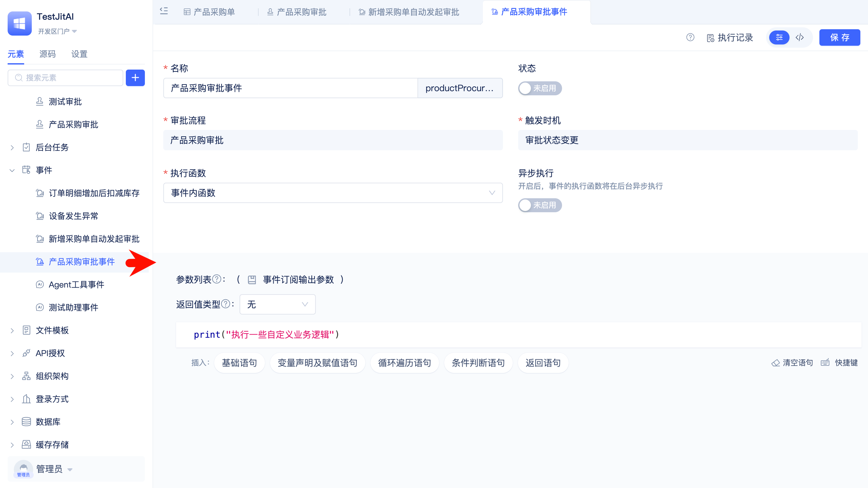Open the 新增采购单自动发起审批 editor tab
This screenshot has height=488, width=868.
tap(409, 12)
